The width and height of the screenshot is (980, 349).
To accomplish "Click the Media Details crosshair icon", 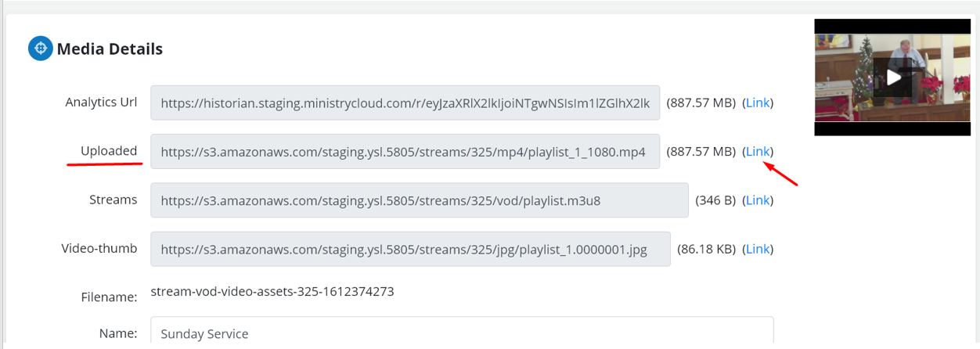I will 41,49.
